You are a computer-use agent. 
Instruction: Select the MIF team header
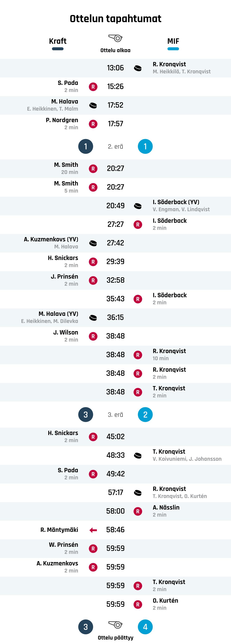[x=173, y=41]
